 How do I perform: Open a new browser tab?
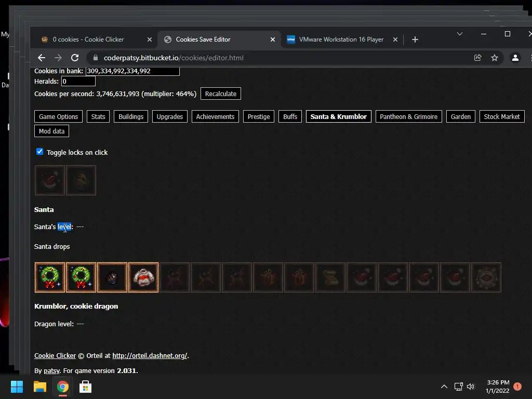pyautogui.click(x=415, y=39)
